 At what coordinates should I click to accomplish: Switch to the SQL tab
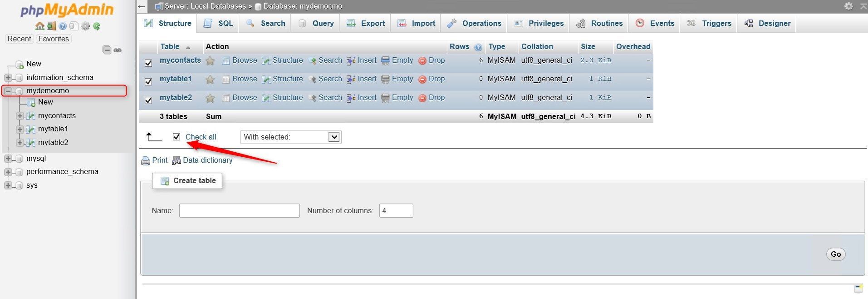pyautogui.click(x=219, y=23)
